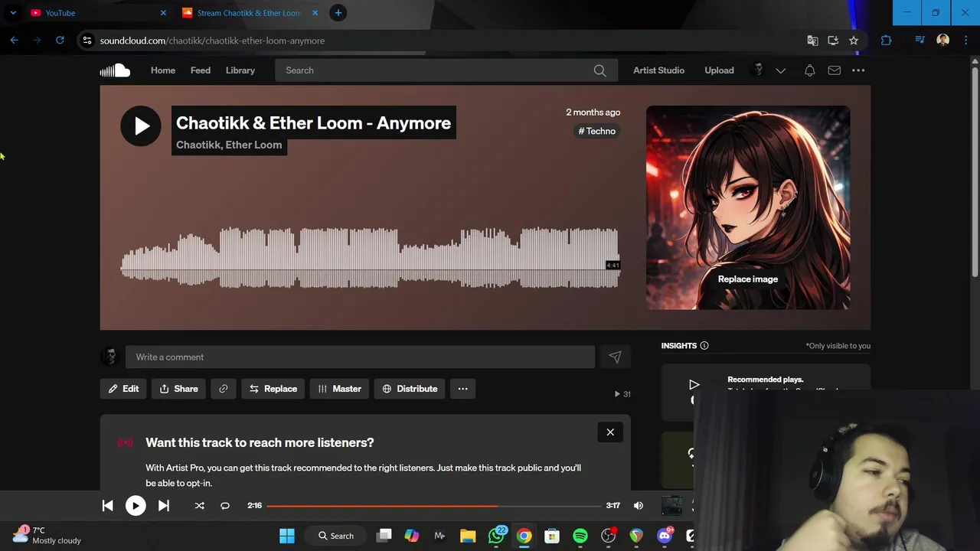This screenshot has height=551, width=980.
Task: Click the taskbar Search box
Action: [335, 536]
